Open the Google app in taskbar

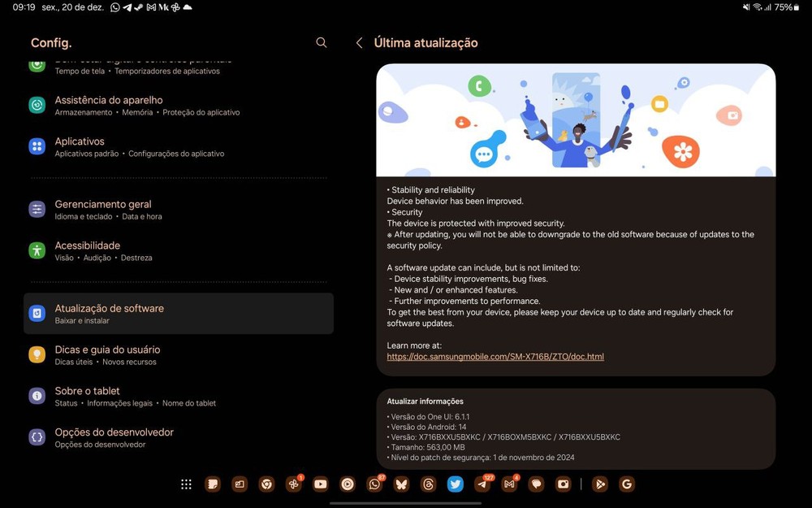pos(626,484)
